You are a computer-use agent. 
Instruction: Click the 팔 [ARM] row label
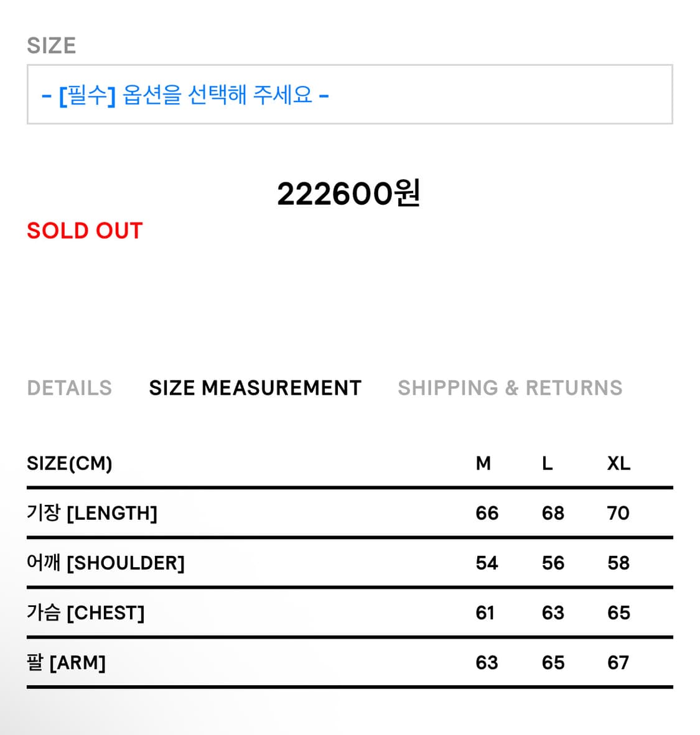[x=65, y=662]
